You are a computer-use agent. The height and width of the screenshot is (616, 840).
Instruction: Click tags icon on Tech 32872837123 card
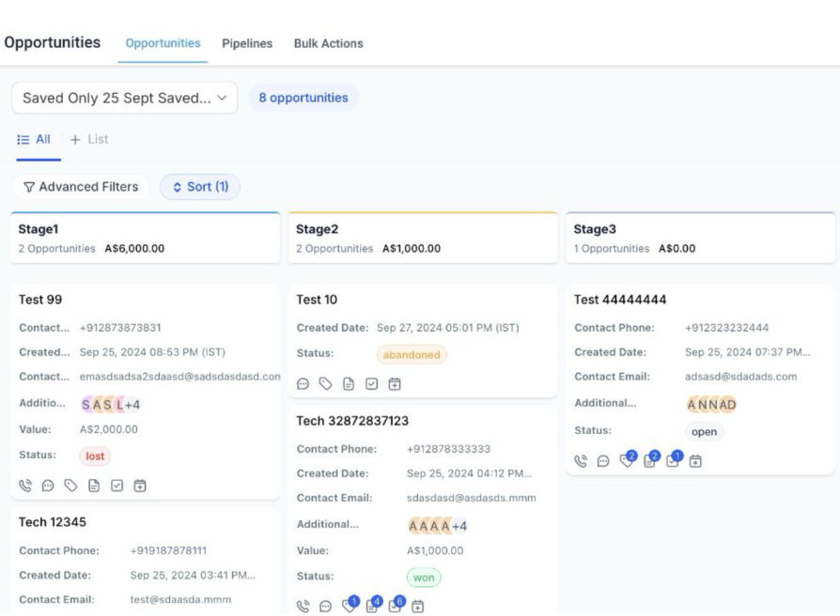coord(350,604)
